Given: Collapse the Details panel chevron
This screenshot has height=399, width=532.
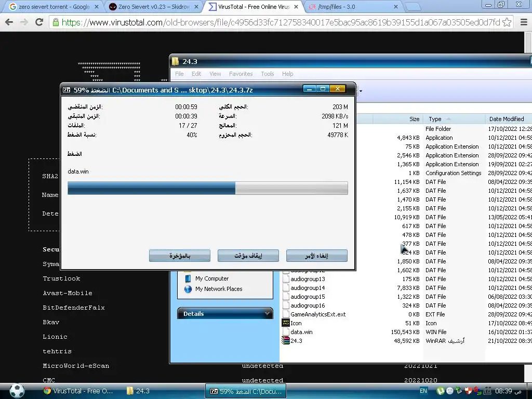Looking at the screenshot, I should click(x=268, y=313).
